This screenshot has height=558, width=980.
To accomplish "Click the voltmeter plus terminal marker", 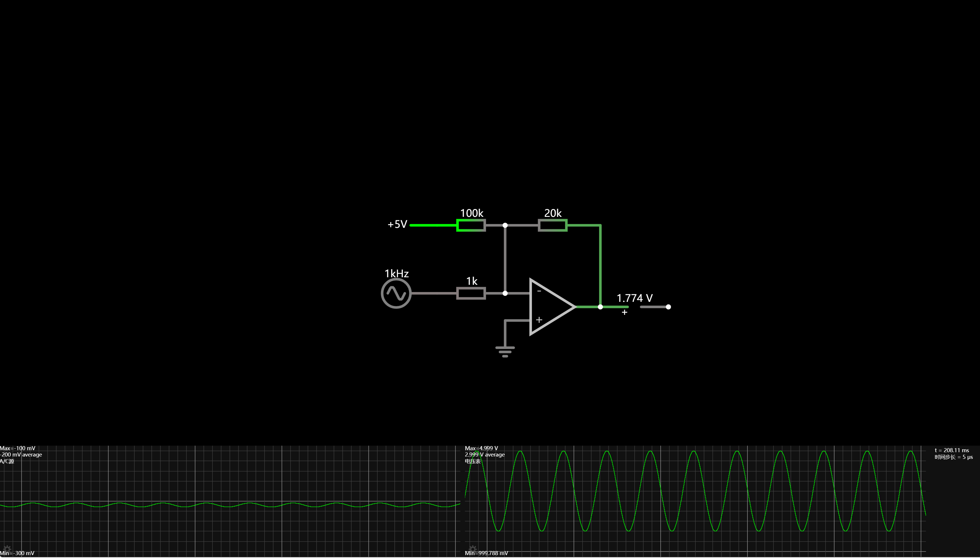I will (625, 312).
